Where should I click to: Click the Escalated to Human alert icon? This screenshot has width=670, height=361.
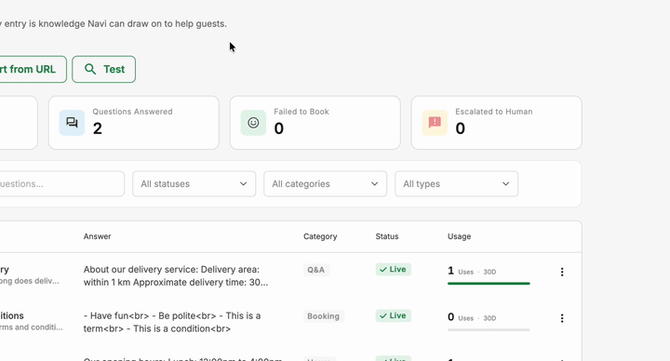pyautogui.click(x=435, y=123)
